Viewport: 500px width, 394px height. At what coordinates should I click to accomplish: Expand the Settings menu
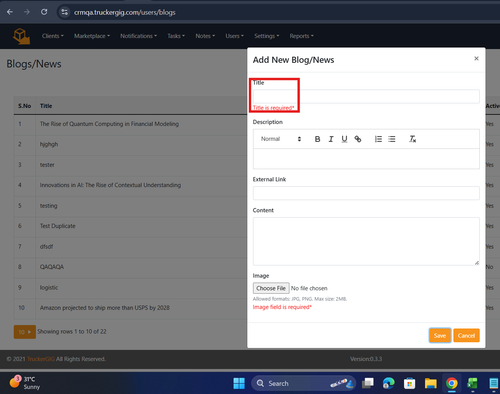coord(267,36)
